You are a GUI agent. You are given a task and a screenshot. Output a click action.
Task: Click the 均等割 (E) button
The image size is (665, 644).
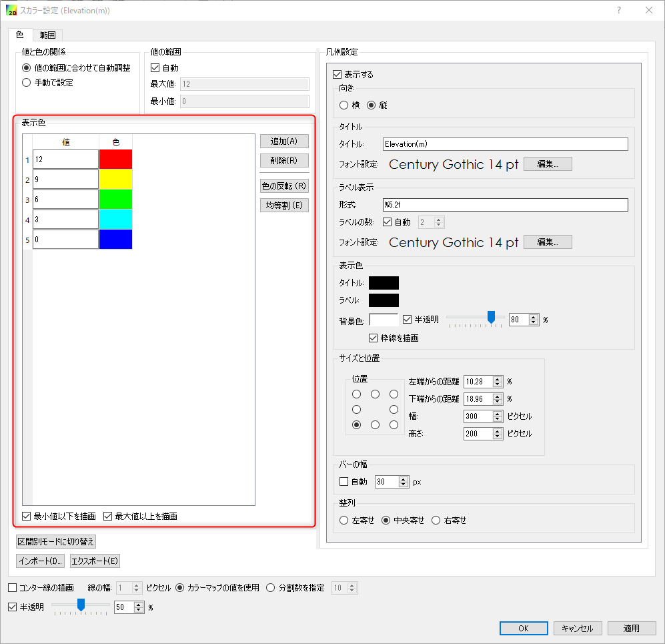pyautogui.click(x=284, y=206)
